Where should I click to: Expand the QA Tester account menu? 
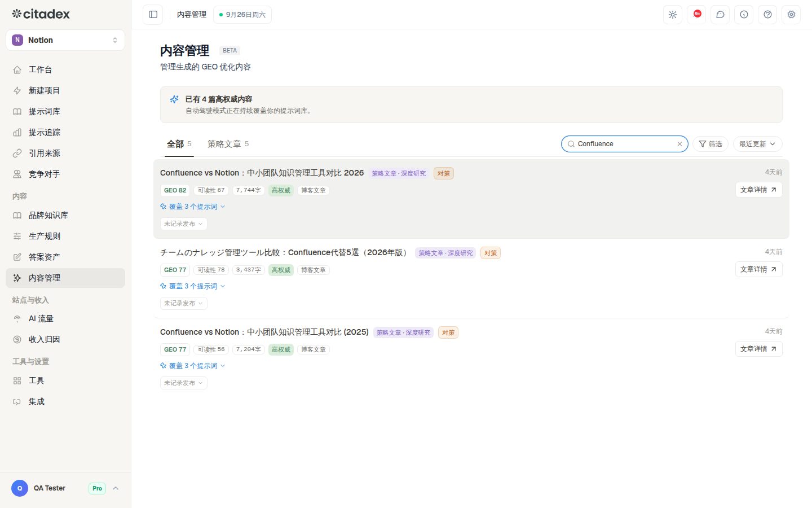[x=65, y=488]
